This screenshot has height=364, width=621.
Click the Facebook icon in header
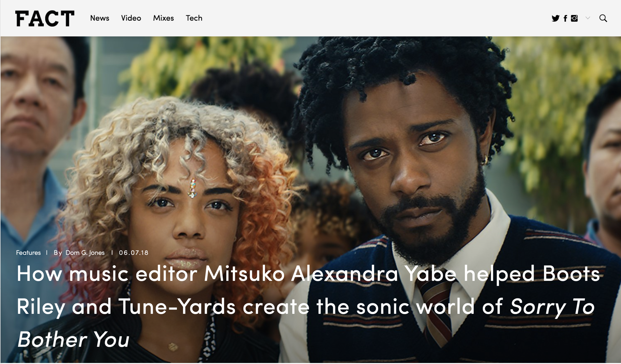point(565,18)
